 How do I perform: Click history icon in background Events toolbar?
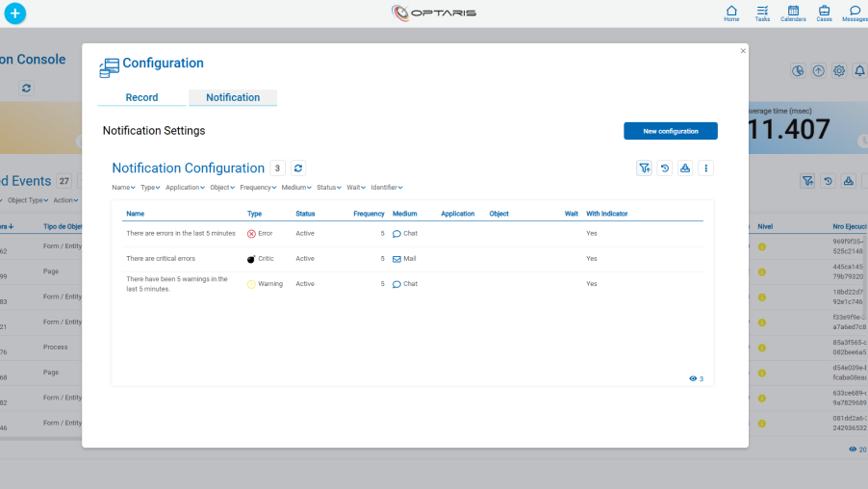click(829, 181)
